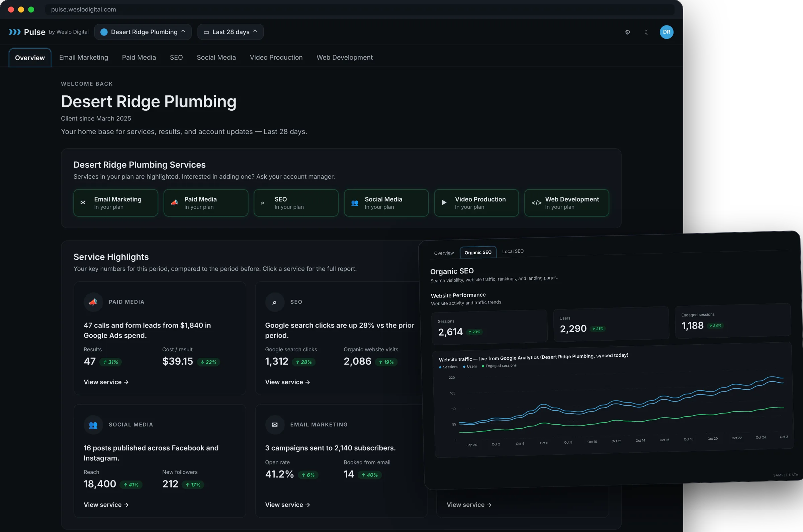
Task: Click code brackets icon on Web Development card
Action: [x=536, y=202]
